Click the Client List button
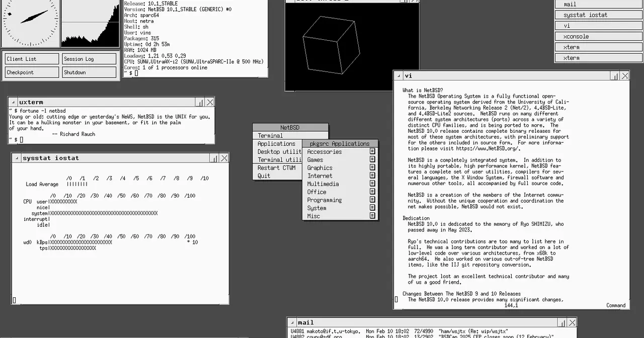644x338 pixels. coord(32,59)
